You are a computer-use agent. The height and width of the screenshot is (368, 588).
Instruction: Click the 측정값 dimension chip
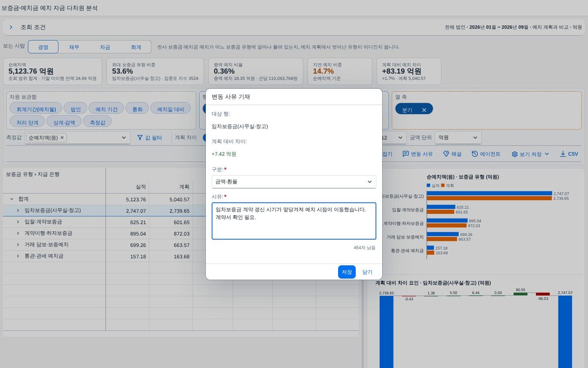tap(97, 122)
